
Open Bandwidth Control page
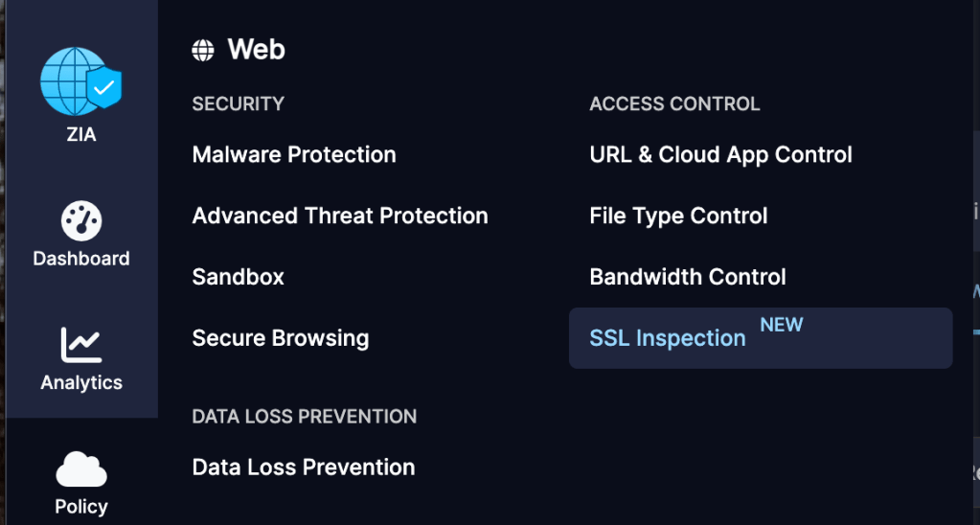pos(688,278)
